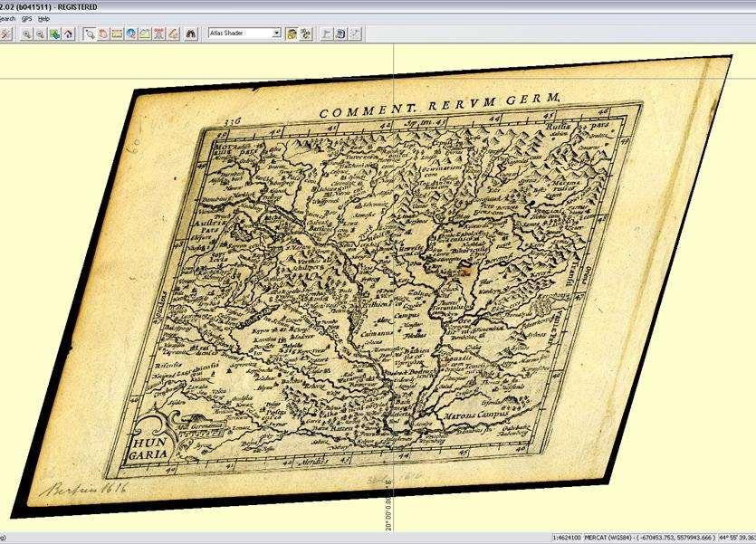The width and height of the screenshot is (756, 544).
Task: Select the Measure ruler tool
Action: (x=117, y=33)
